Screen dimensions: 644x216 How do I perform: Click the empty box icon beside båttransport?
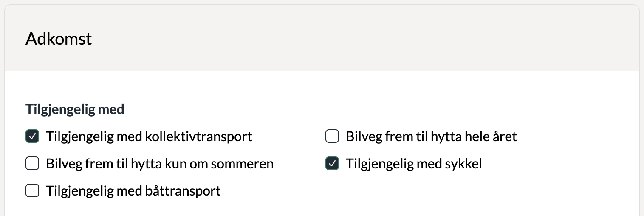coord(32,191)
